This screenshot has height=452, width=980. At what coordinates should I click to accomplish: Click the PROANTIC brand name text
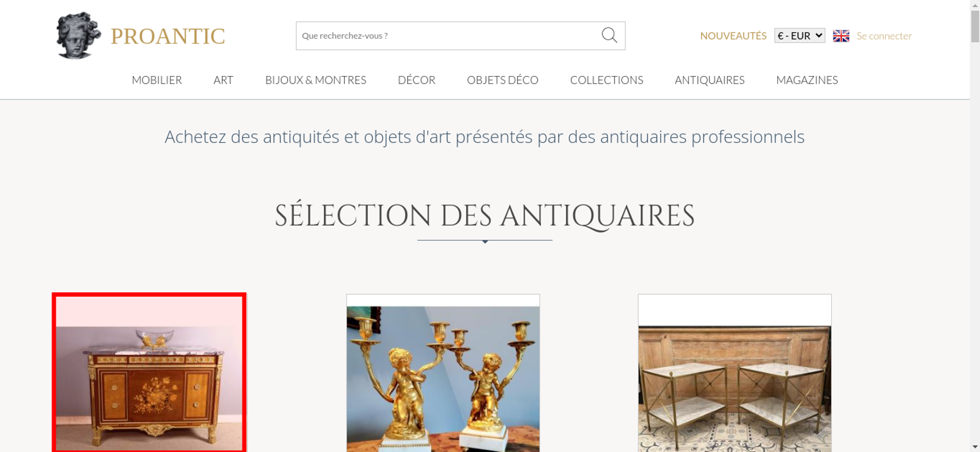coord(168,36)
